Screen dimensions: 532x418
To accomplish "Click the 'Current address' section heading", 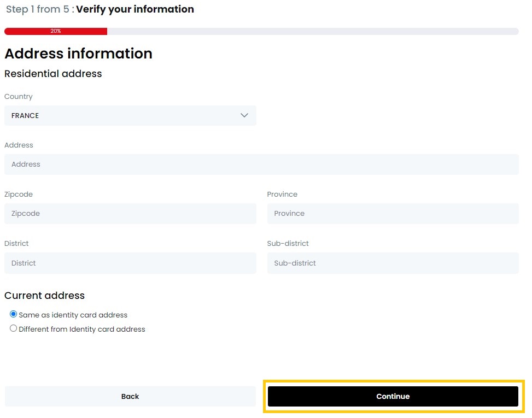I will [x=44, y=296].
